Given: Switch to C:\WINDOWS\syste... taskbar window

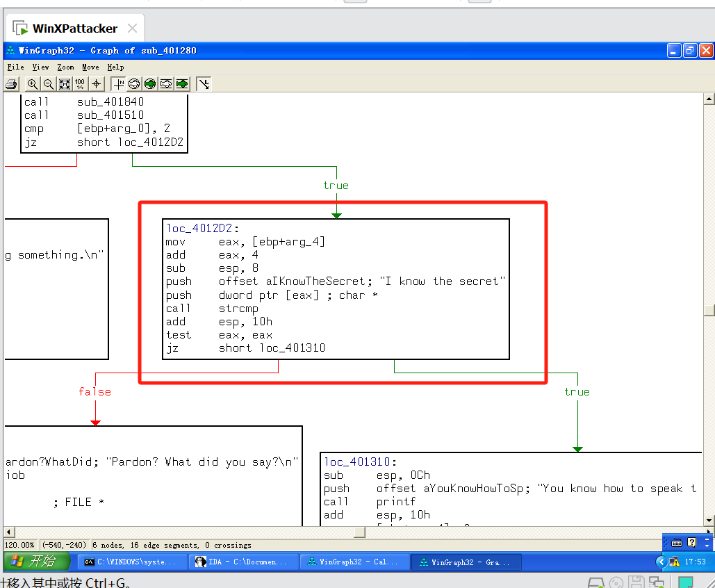Looking at the screenshot, I should click(x=132, y=562).
